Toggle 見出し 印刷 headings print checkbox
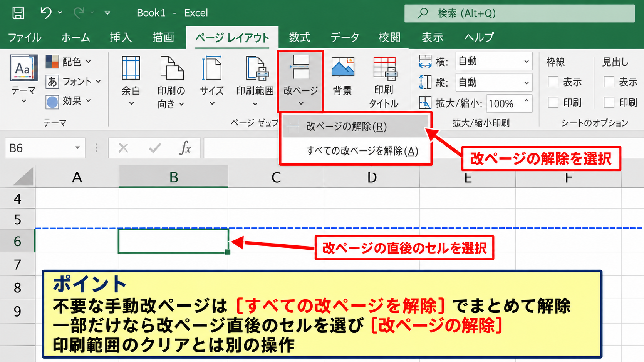 [609, 102]
